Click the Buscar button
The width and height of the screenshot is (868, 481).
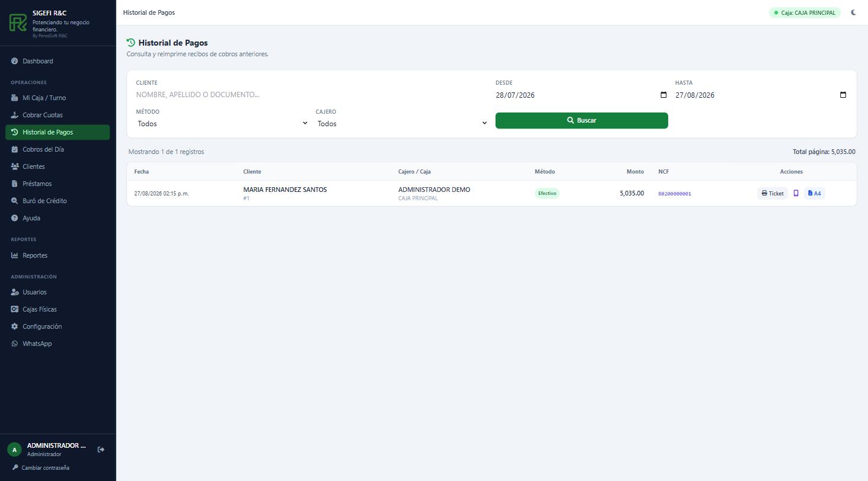582,120
